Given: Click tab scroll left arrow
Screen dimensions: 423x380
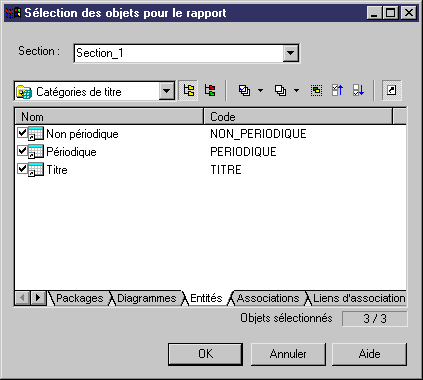Looking at the screenshot, I should [x=23, y=298].
